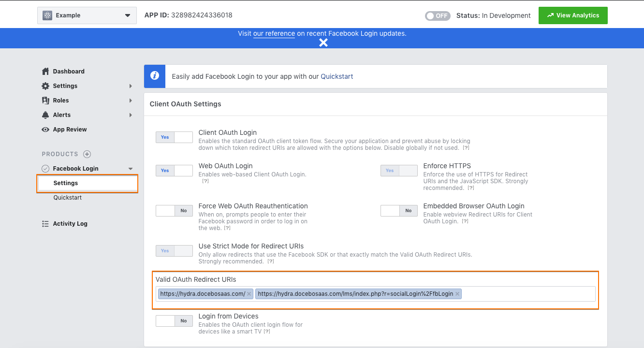This screenshot has height=348, width=644.
Task: Toggle the app status OFF switch
Action: (437, 15)
